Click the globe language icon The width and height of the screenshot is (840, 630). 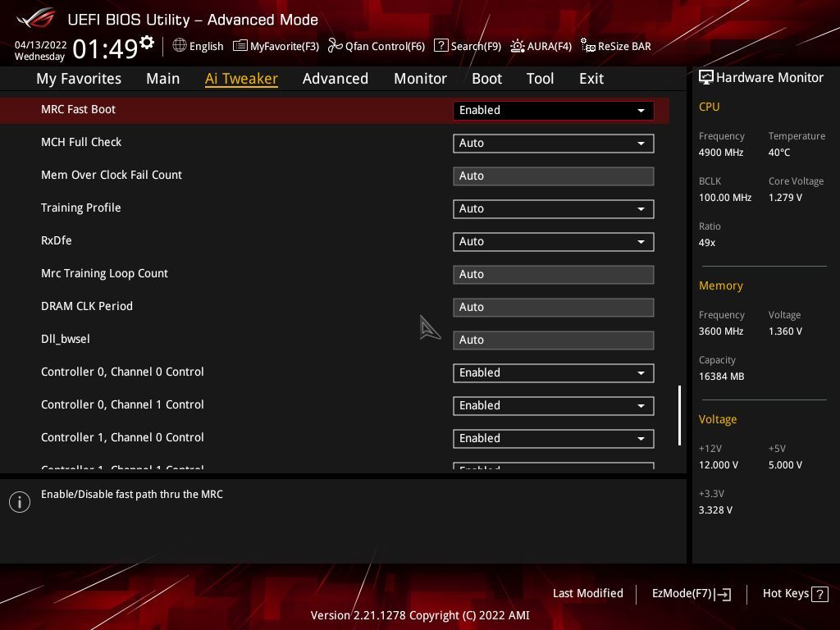tap(180, 46)
